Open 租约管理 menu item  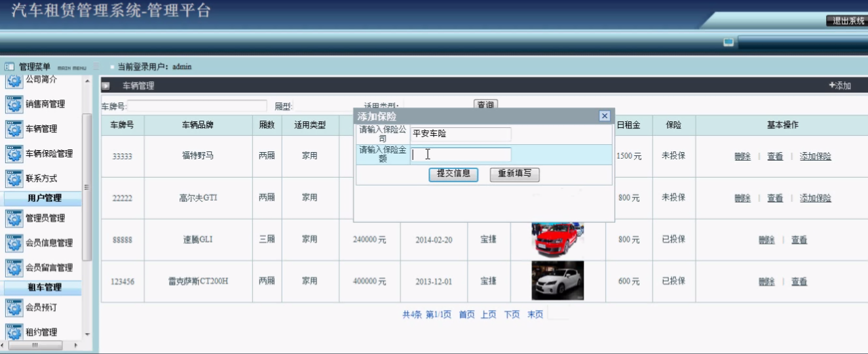(x=41, y=332)
